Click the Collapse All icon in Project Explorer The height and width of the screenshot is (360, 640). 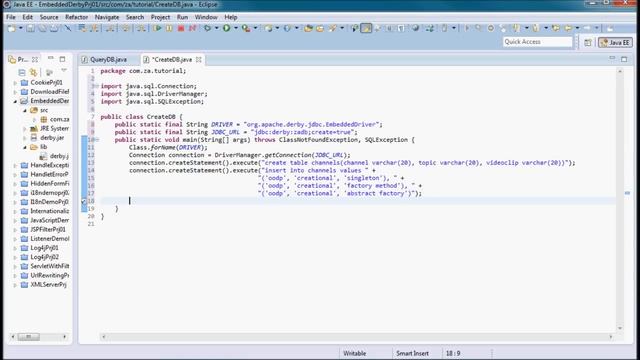coord(22,72)
